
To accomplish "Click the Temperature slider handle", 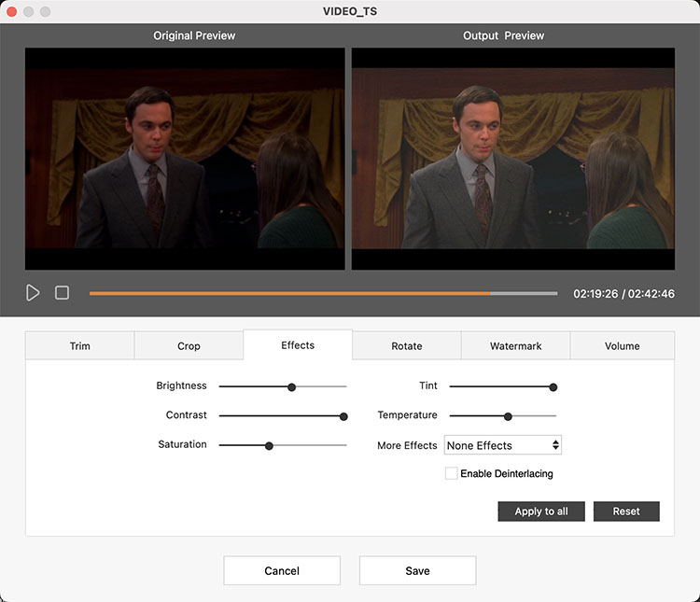I will (x=508, y=416).
